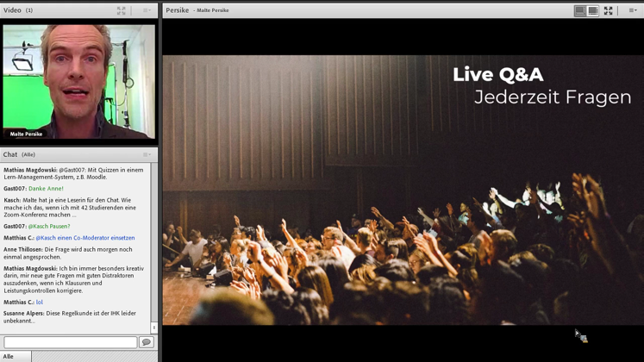
Task: Click the 'lol' message by Matthias C.
Action: coord(40,302)
